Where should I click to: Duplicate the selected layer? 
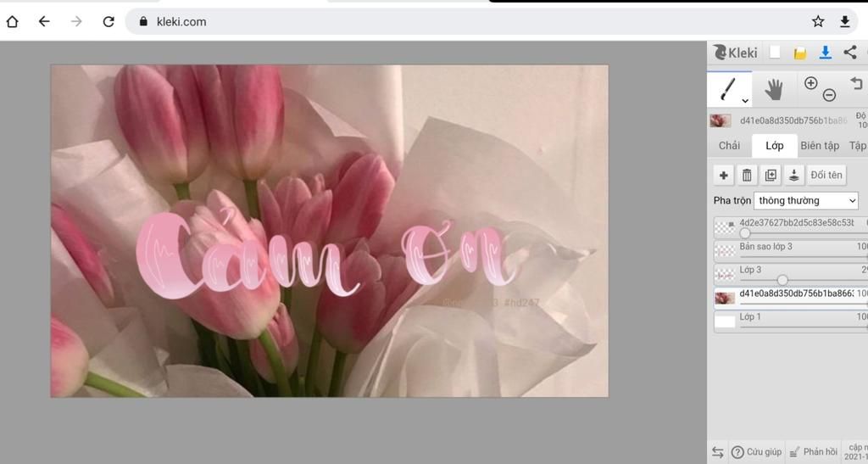[771, 176]
